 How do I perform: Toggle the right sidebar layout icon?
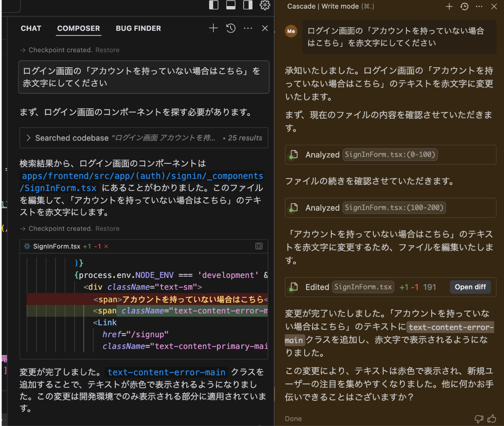248,5
